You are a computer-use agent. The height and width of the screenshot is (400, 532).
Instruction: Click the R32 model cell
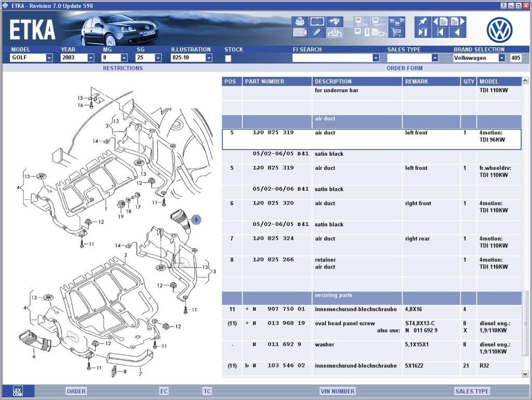click(484, 366)
